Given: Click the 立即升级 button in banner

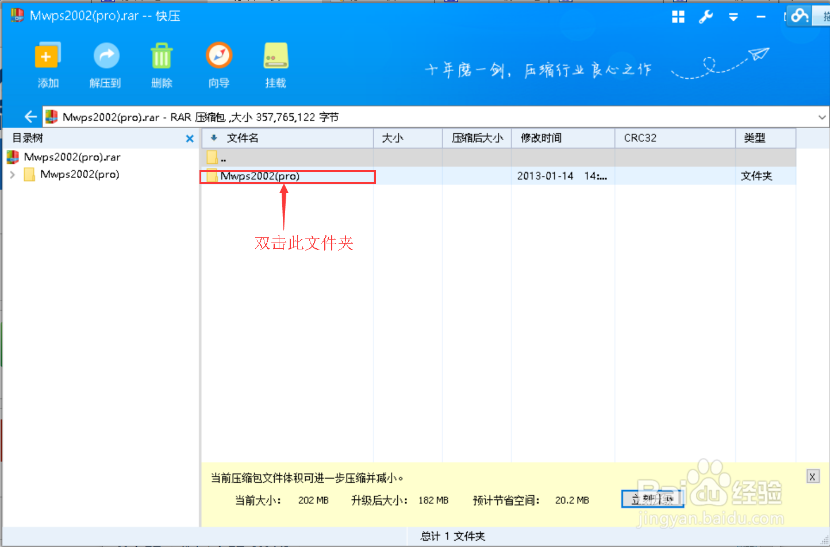Looking at the screenshot, I should [652, 499].
